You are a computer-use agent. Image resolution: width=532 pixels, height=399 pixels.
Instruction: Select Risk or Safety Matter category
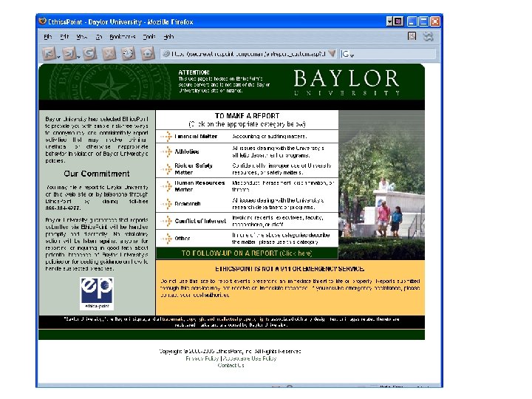(x=194, y=169)
